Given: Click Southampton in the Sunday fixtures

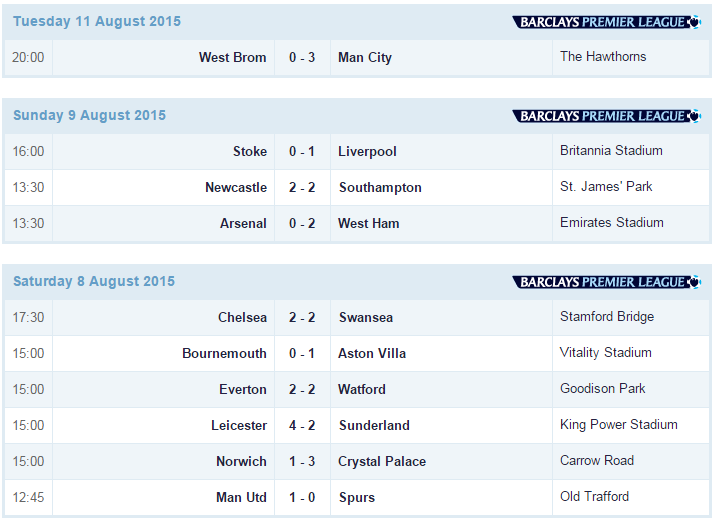Looking at the screenshot, I should [x=380, y=187].
